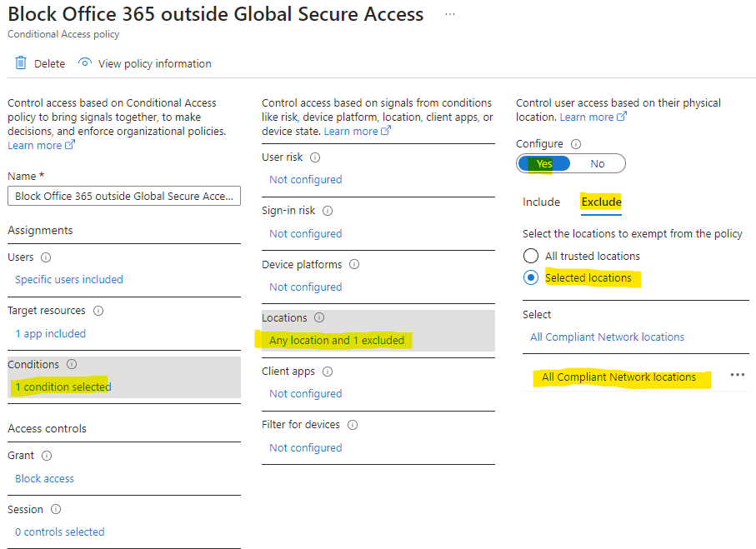The width and height of the screenshot is (756, 549).
Task: Click the info icon next to Configure
Action: click(576, 144)
